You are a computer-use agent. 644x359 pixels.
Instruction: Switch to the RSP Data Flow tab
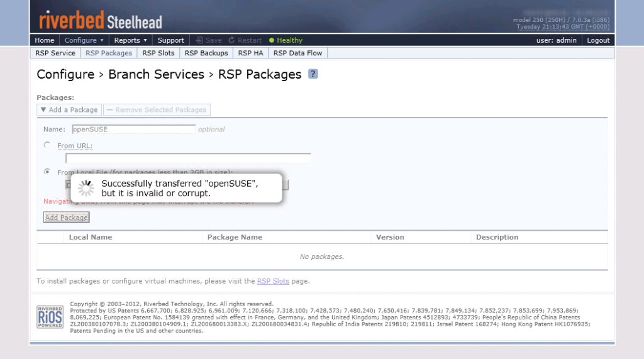click(297, 53)
